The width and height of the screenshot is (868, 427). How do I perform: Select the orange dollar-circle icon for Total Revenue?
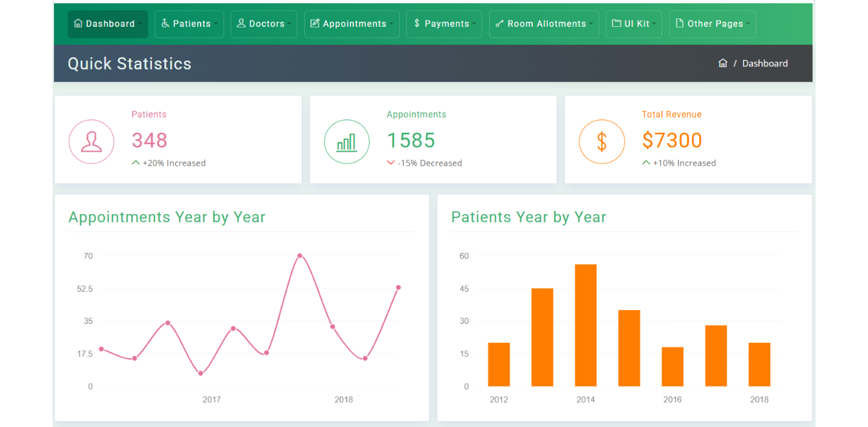tap(602, 141)
